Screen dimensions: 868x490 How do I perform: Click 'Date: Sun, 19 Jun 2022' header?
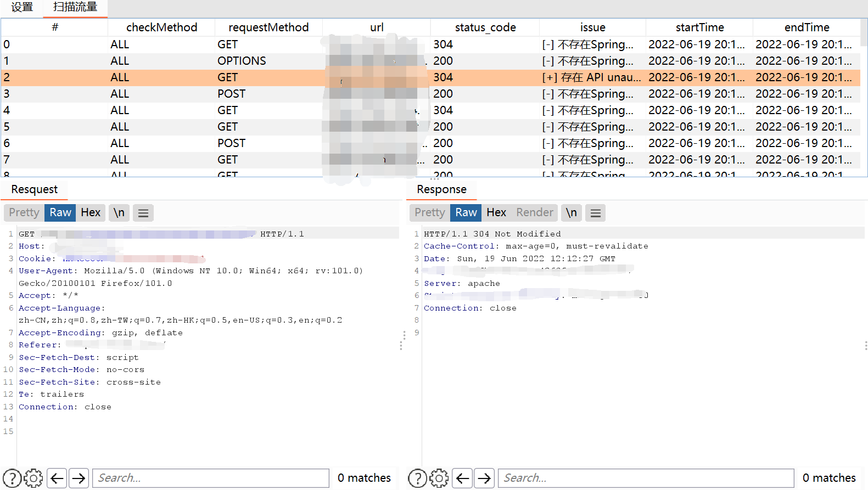click(x=519, y=258)
